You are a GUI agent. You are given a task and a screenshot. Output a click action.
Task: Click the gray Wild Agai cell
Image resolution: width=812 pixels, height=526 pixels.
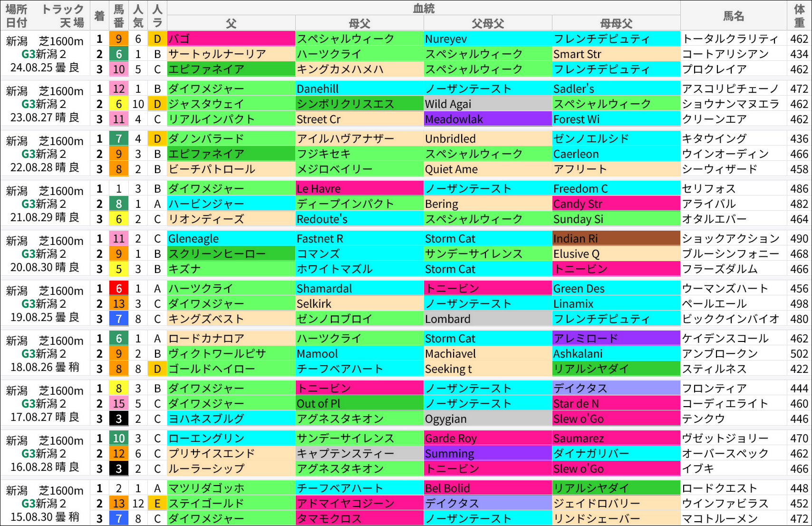pyautogui.click(x=487, y=104)
